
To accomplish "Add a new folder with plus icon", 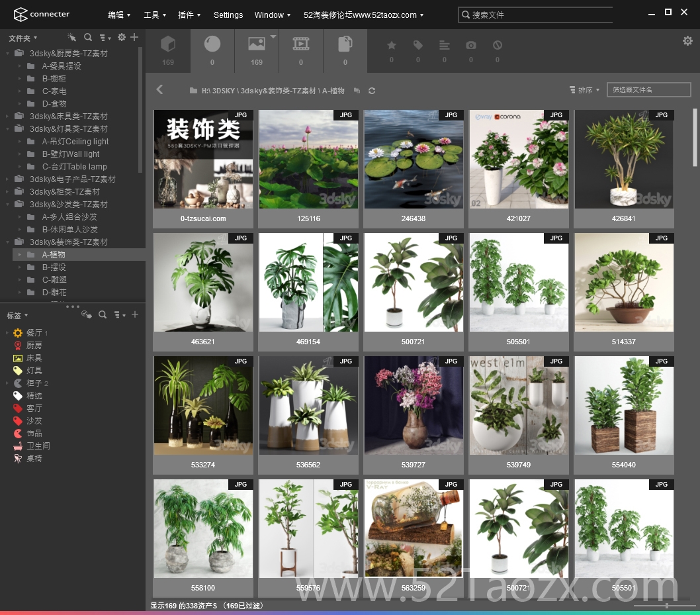I will coord(134,37).
